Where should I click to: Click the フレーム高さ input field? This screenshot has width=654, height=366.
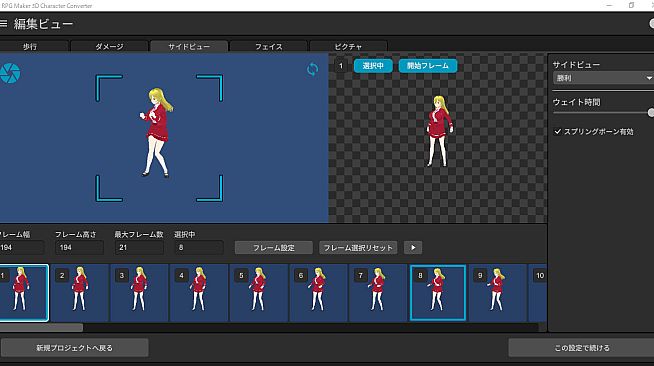(x=79, y=248)
